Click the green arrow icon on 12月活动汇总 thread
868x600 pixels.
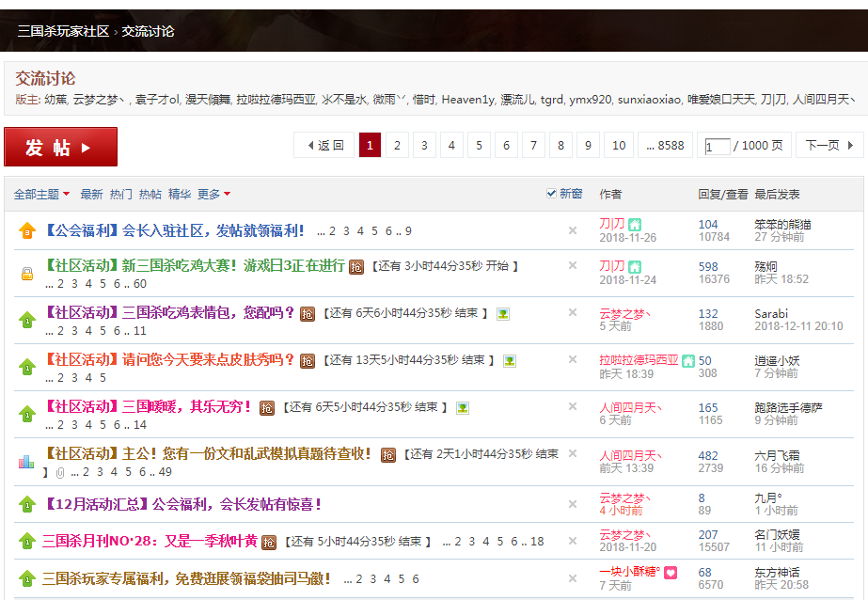pos(26,504)
